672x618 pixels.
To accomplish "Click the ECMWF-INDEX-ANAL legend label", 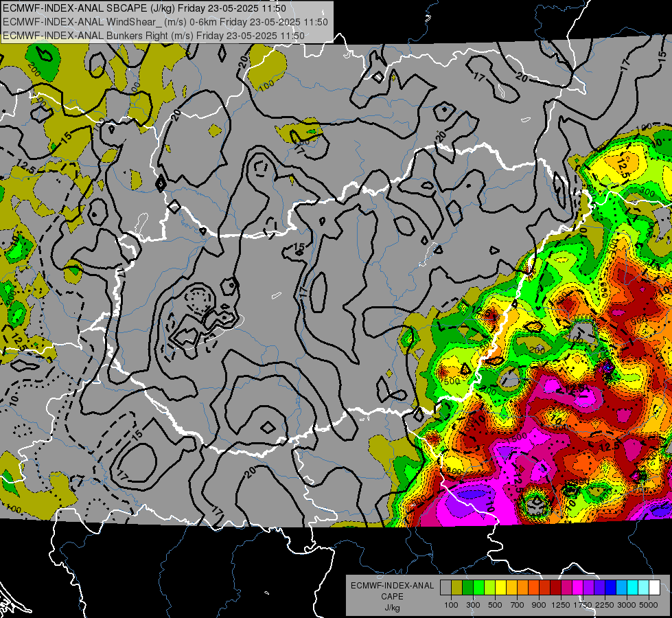I will click(x=392, y=586).
